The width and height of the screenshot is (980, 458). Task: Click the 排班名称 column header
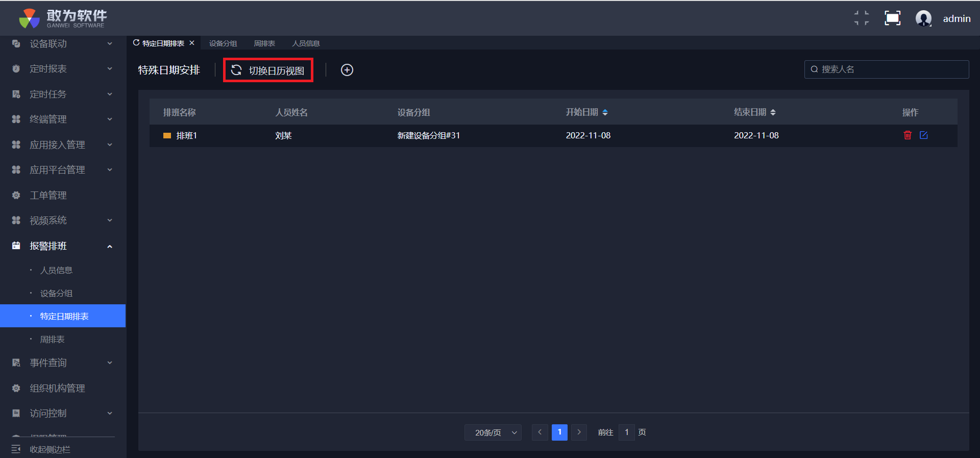tap(179, 112)
